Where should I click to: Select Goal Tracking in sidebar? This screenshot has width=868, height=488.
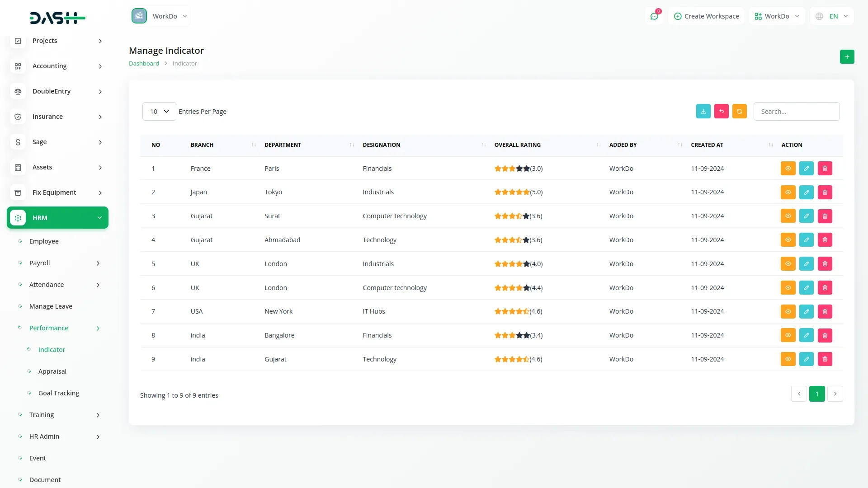coord(59,393)
